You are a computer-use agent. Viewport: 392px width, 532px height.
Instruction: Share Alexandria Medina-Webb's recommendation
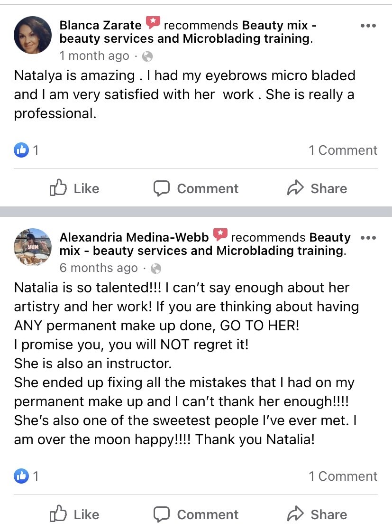coord(317,514)
